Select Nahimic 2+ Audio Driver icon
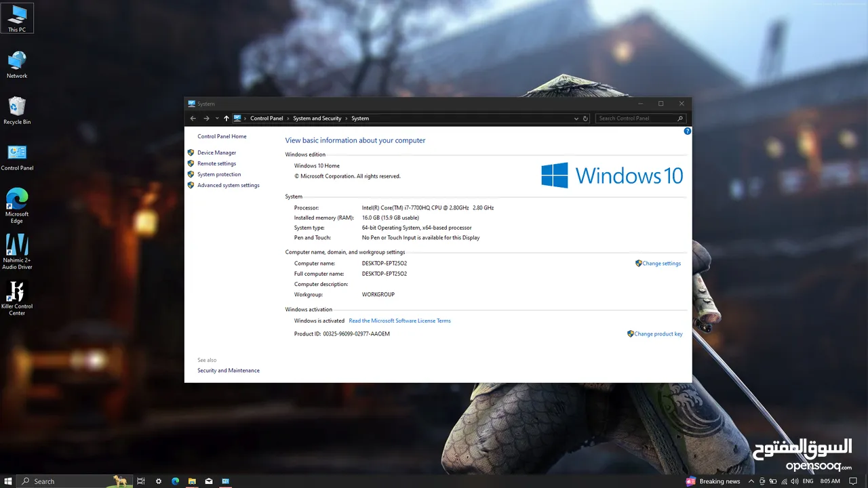Viewport: 868px width, 488px height. click(x=17, y=252)
